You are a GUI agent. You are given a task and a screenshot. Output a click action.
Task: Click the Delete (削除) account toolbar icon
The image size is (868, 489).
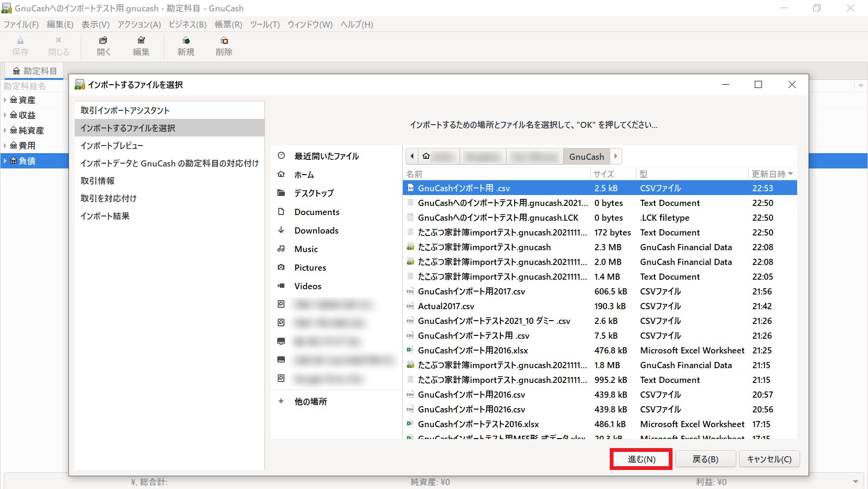(x=224, y=46)
